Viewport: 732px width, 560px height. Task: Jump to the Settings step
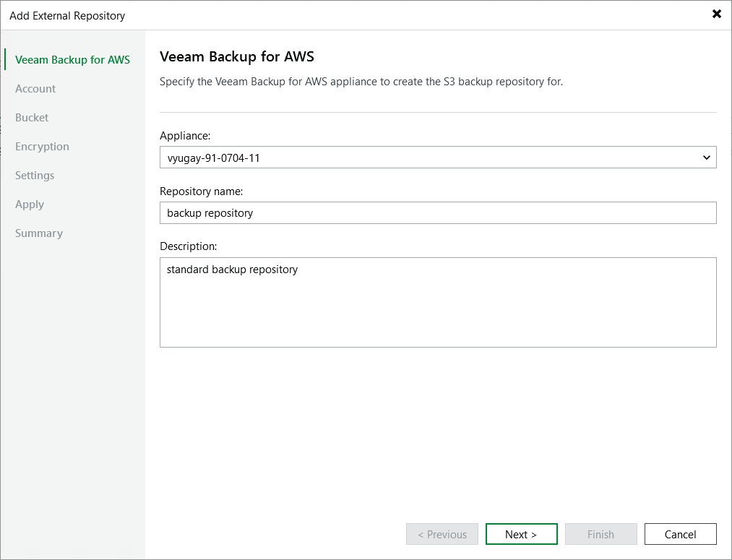pos(34,175)
